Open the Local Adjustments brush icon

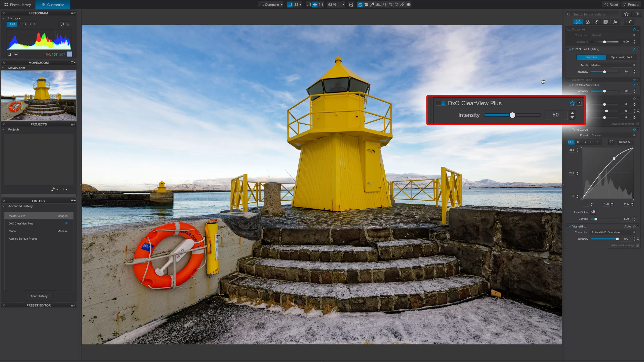(629, 22)
